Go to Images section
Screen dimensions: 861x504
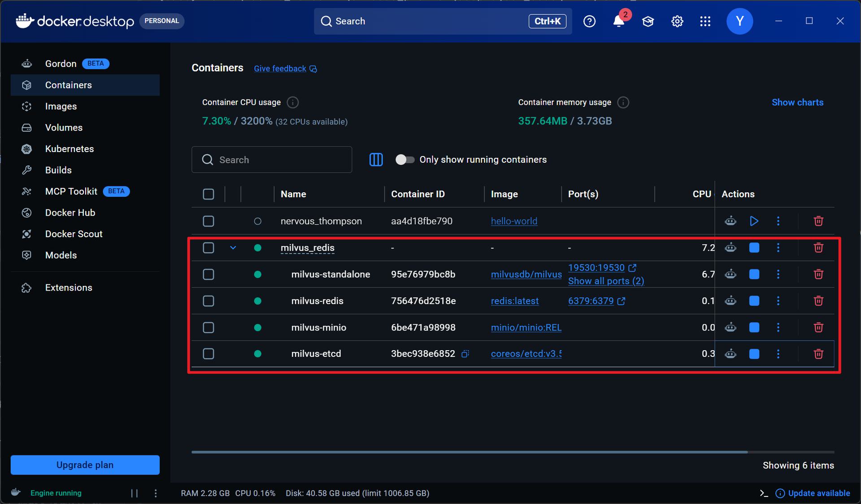(85, 106)
